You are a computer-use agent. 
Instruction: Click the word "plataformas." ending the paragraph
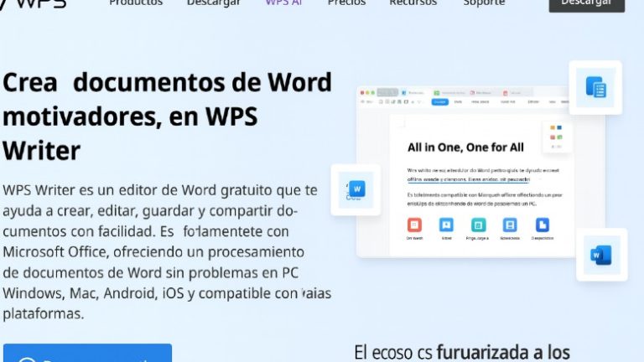[43, 314]
